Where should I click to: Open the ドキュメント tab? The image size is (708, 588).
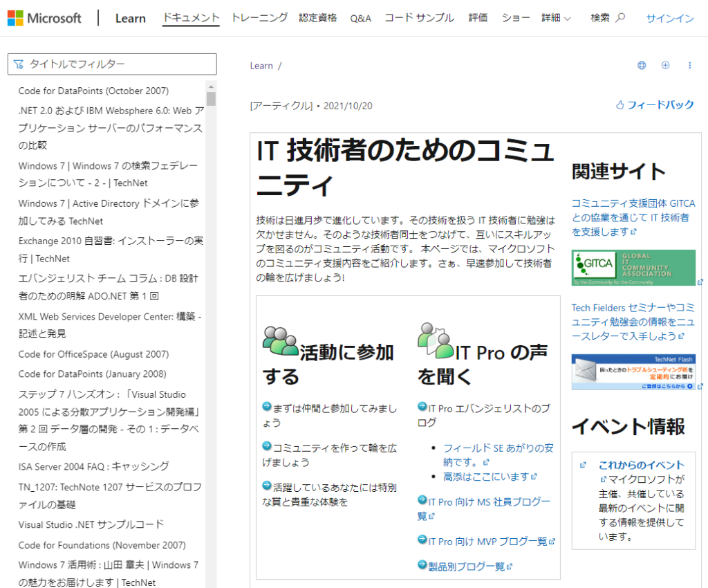[191, 18]
